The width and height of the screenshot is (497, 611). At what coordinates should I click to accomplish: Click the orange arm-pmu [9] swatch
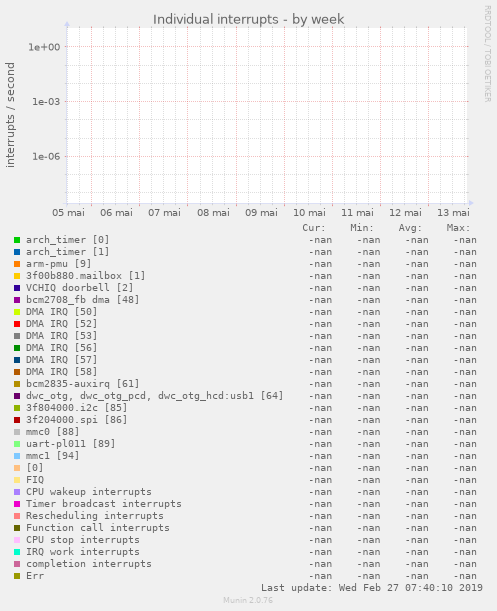(x=17, y=264)
